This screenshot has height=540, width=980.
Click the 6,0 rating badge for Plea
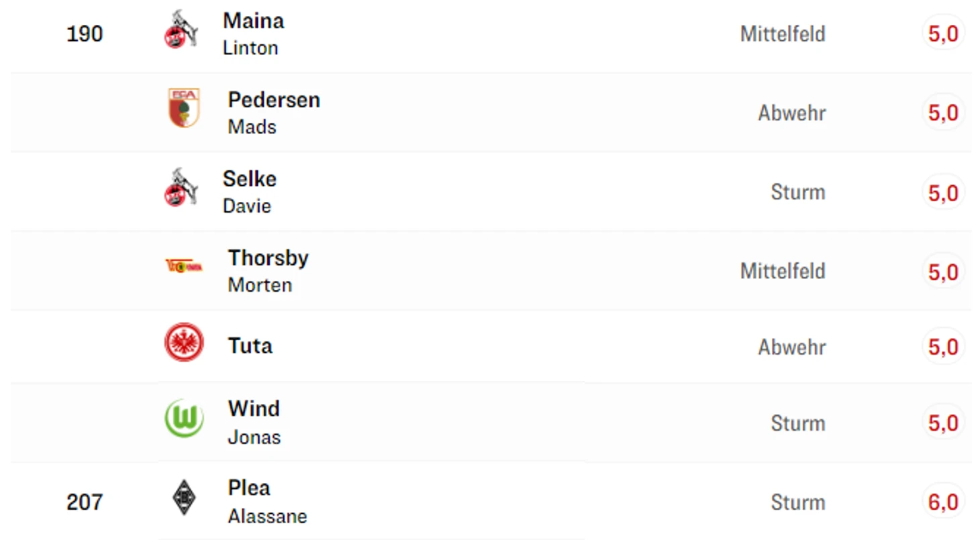(x=943, y=502)
